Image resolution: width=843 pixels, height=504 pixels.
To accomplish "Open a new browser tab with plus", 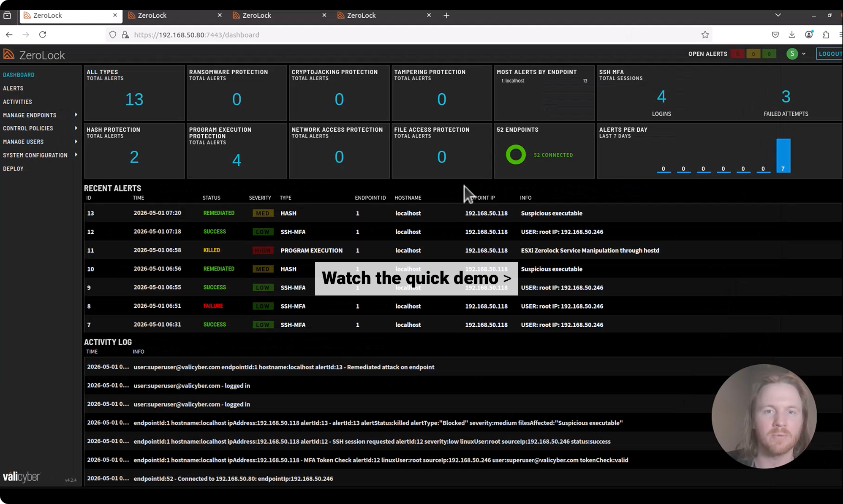I will click(446, 15).
